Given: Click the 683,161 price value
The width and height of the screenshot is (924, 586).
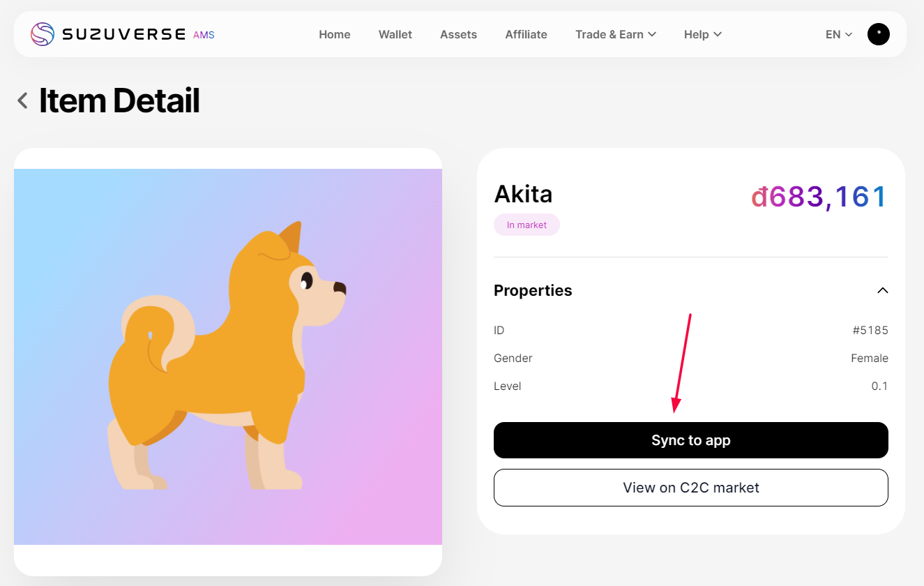Looking at the screenshot, I should (x=819, y=197).
